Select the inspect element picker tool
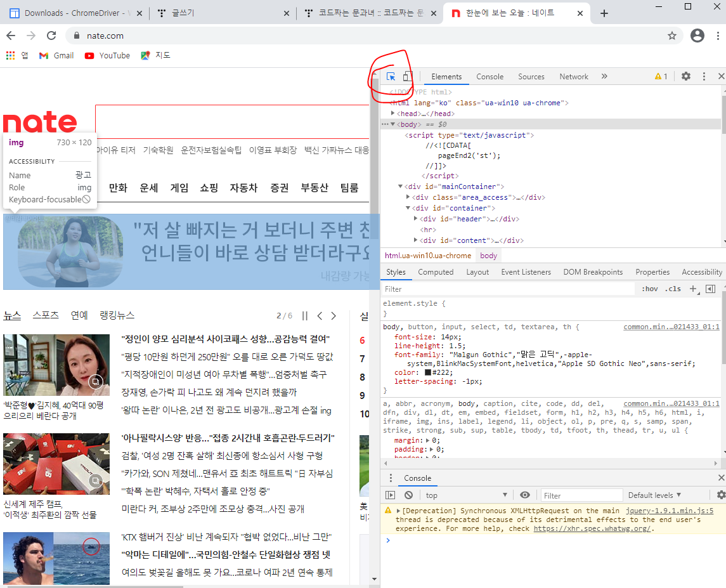 [391, 77]
